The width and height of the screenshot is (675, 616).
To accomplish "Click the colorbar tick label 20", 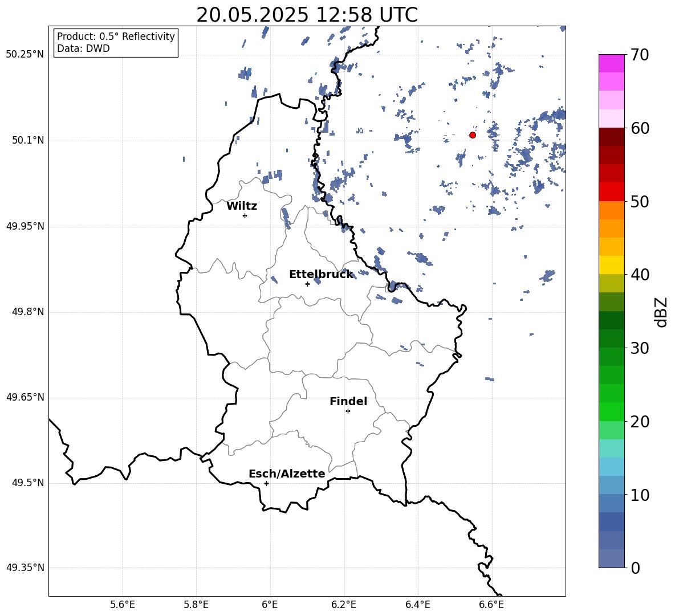I will coord(640,422).
